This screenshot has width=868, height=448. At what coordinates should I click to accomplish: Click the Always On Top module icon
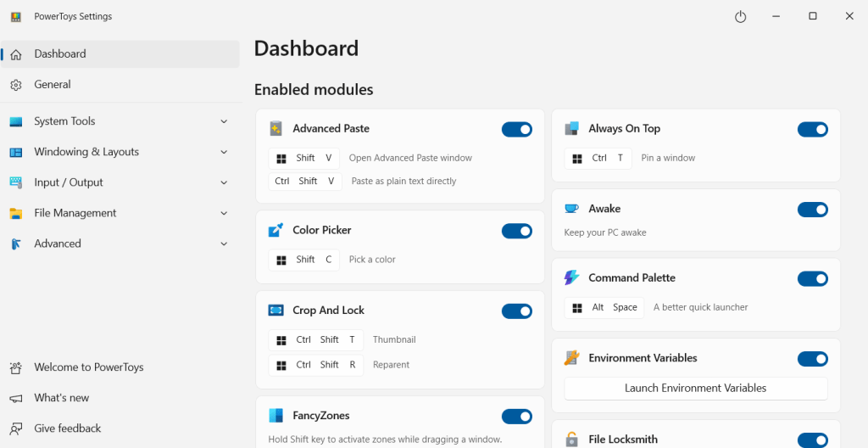tap(571, 129)
